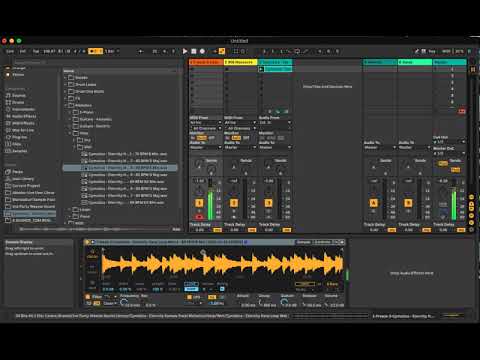
Task: Open track 1 MIDI From dropdown
Action: [x=206, y=123]
